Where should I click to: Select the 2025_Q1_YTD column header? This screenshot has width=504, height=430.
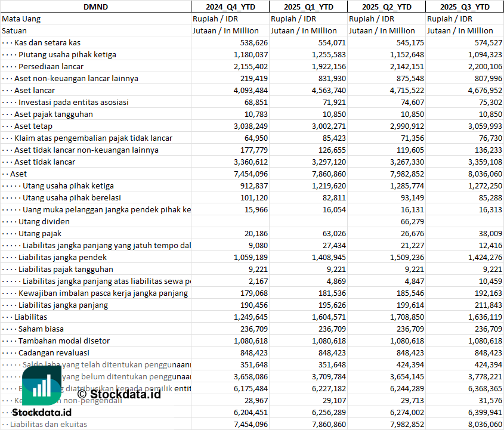point(308,7)
